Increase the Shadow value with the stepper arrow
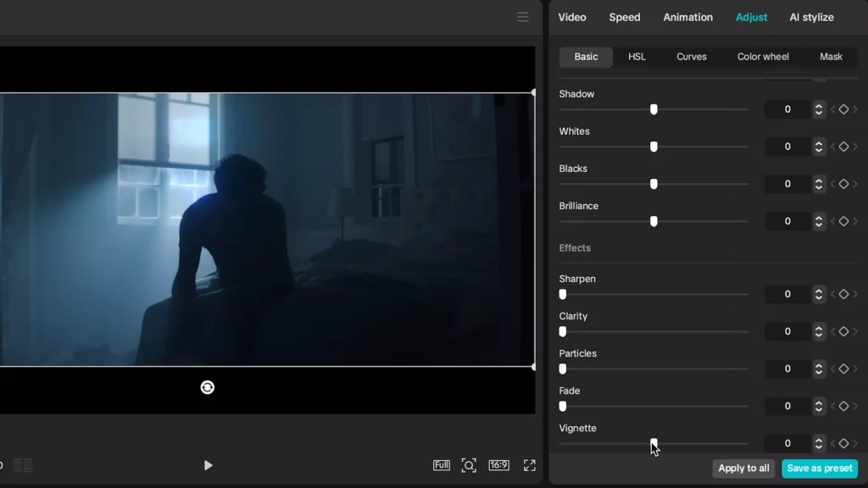Screen dimensions: 868x488 [819, 106]
